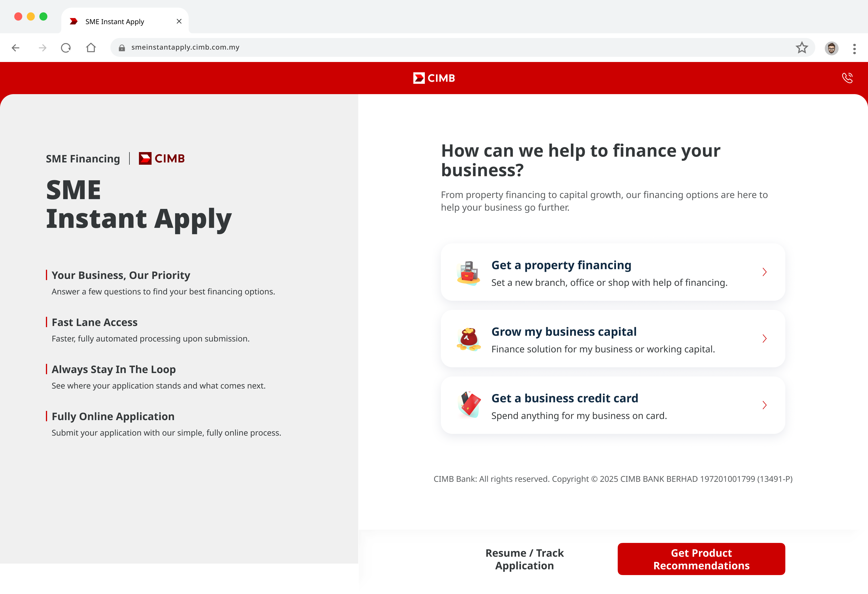Reload the page with refresh icon
This screenshot has height=594, width=868.
(66, 48)
